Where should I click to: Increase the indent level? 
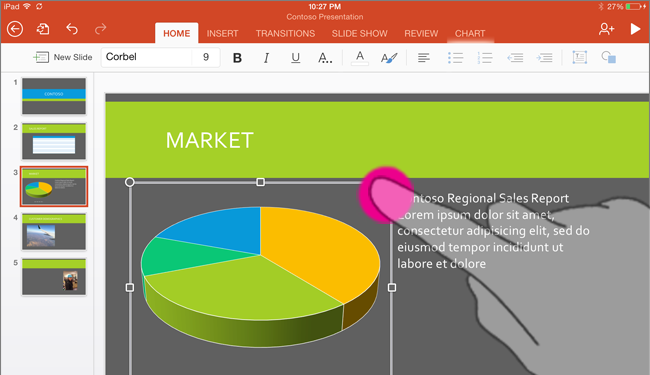[x=544, y=58]
